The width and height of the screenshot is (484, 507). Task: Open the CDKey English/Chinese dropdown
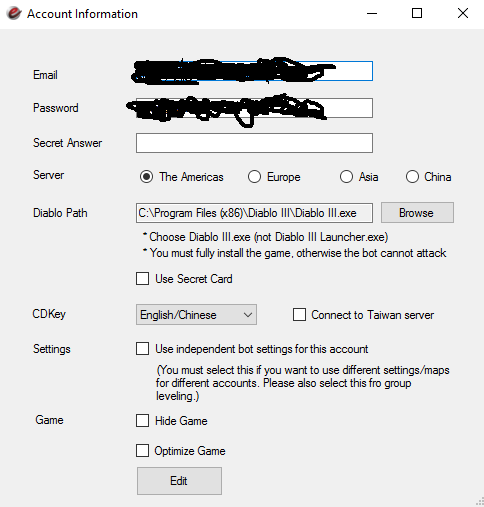[x=196, y=315]
